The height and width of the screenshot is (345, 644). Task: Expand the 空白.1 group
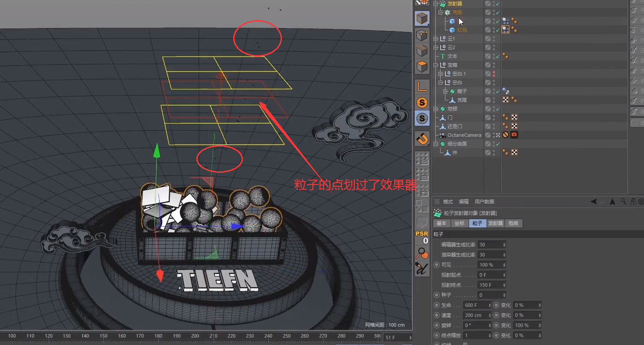click(441, 74)
